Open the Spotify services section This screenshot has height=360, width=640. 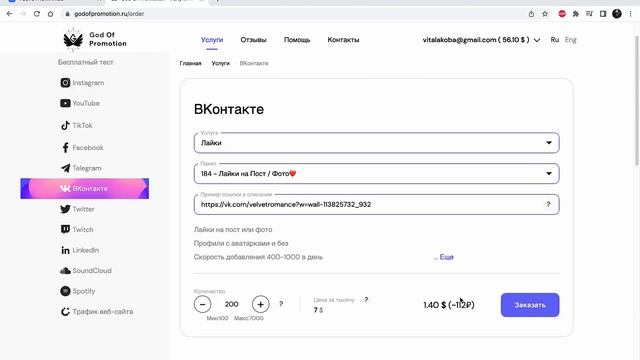click(x=78, y=291)
